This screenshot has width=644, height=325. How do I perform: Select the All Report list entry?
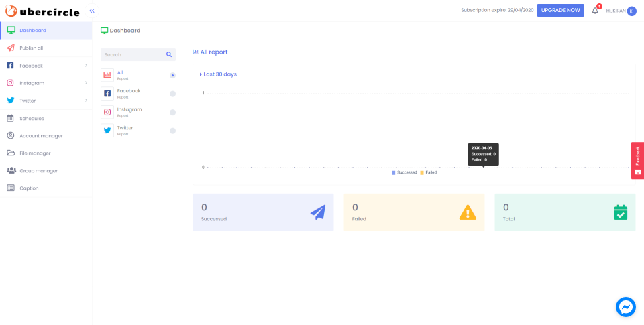coord(138,75)
